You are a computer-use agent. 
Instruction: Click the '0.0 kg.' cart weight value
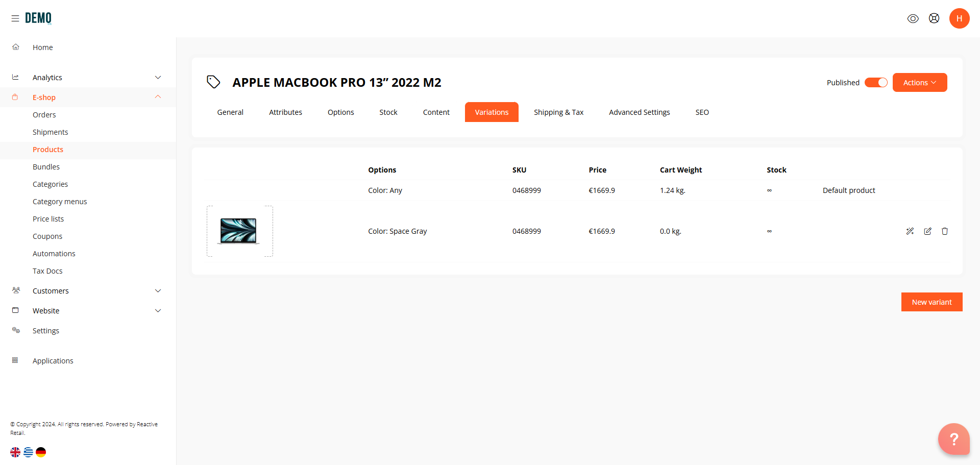pos(670,231)
